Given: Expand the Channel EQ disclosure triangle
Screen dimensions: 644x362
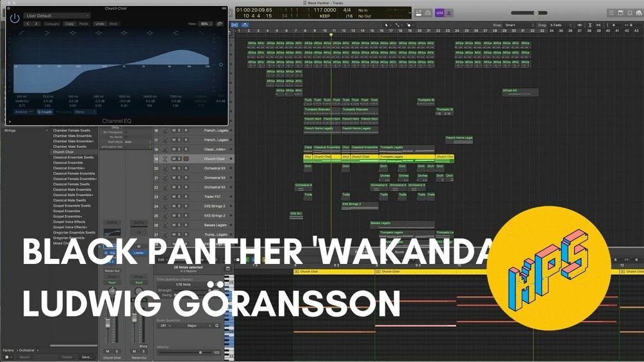Looking at the screenshot, I should (x=10, y=122).
